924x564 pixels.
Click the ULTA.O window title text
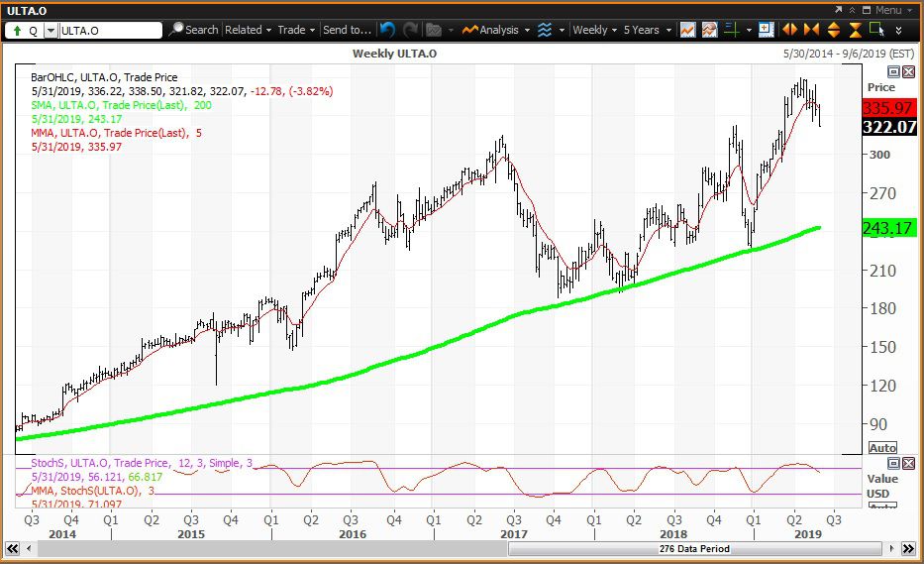point(27,11)
